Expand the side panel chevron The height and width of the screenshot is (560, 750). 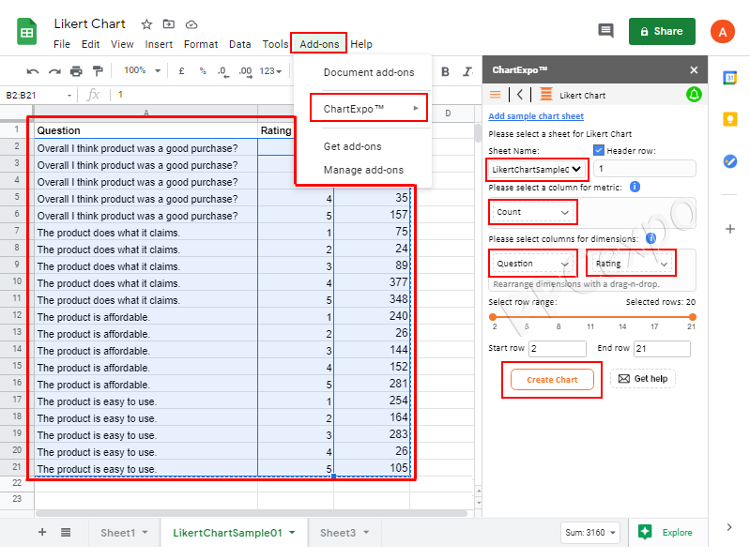(x=729, y=527)
